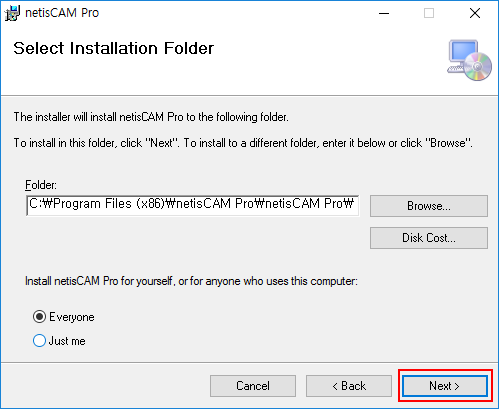Proceed by clicking Next >
499x409 pixels.
point(445,386)
